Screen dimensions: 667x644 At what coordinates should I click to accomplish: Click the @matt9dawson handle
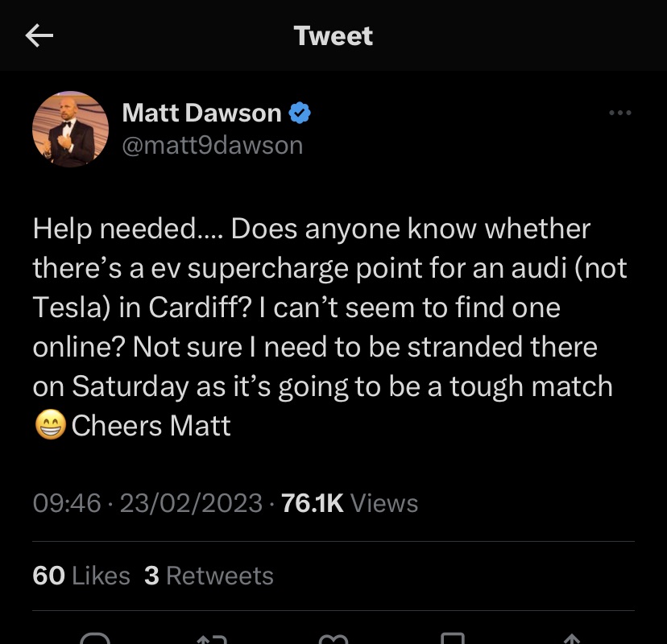pyautogui.click(x=212, y=145)
